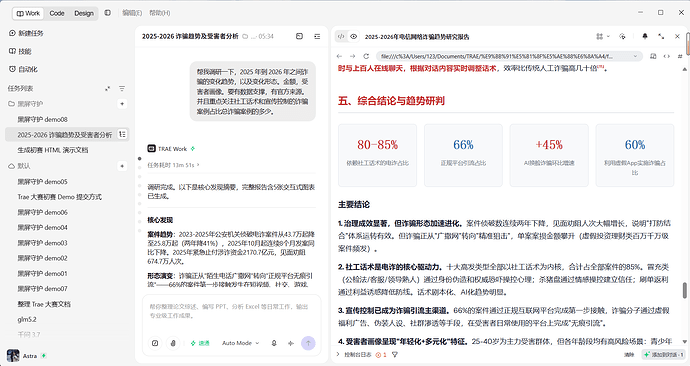Click the refresh-settings icon next to the grid dropdown

[x=622, y=37]
